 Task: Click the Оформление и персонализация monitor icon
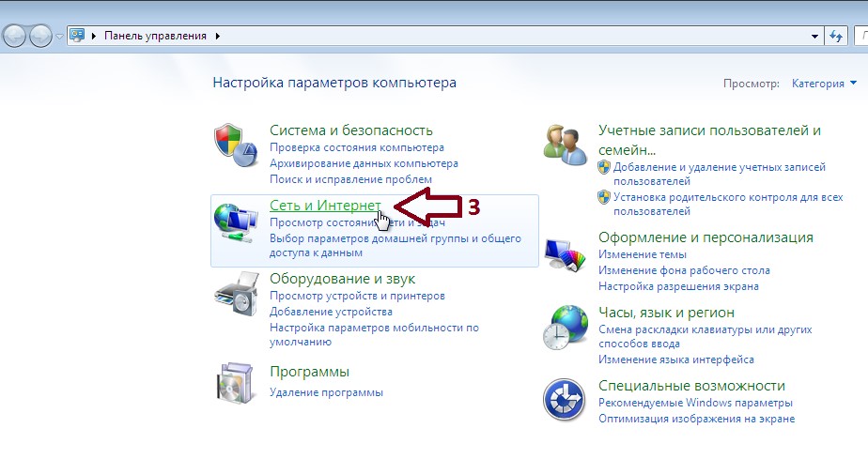pos(565,253)
